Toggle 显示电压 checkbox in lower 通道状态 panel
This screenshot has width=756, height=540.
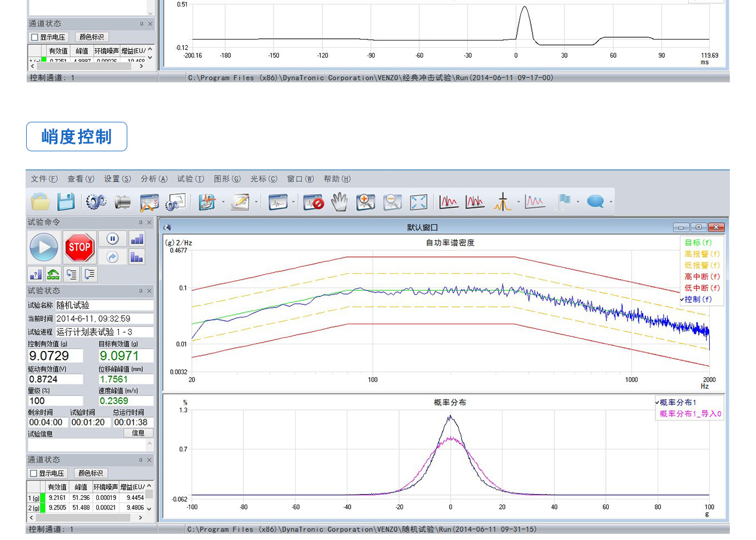pyautogui.click(x=34, y=473)
